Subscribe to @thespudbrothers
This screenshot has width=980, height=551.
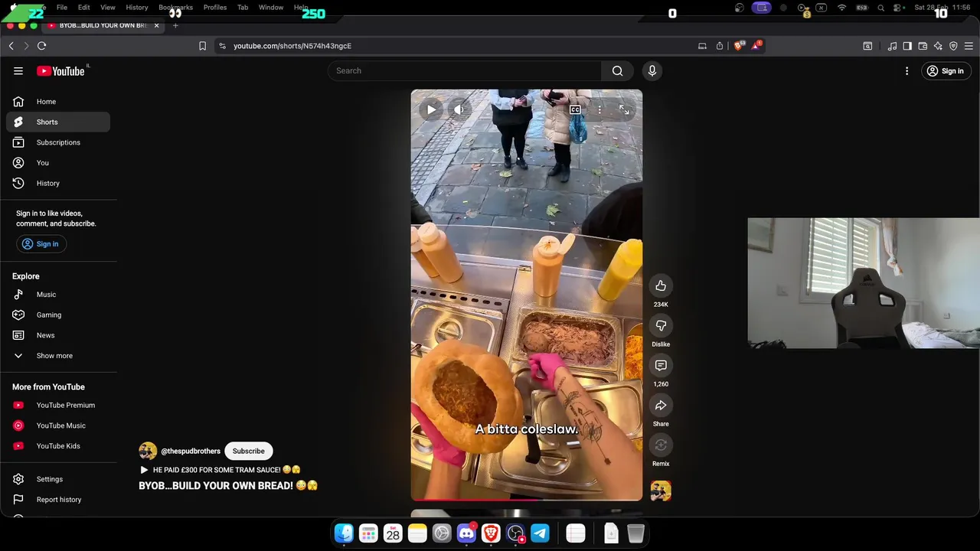coord(249,451)
